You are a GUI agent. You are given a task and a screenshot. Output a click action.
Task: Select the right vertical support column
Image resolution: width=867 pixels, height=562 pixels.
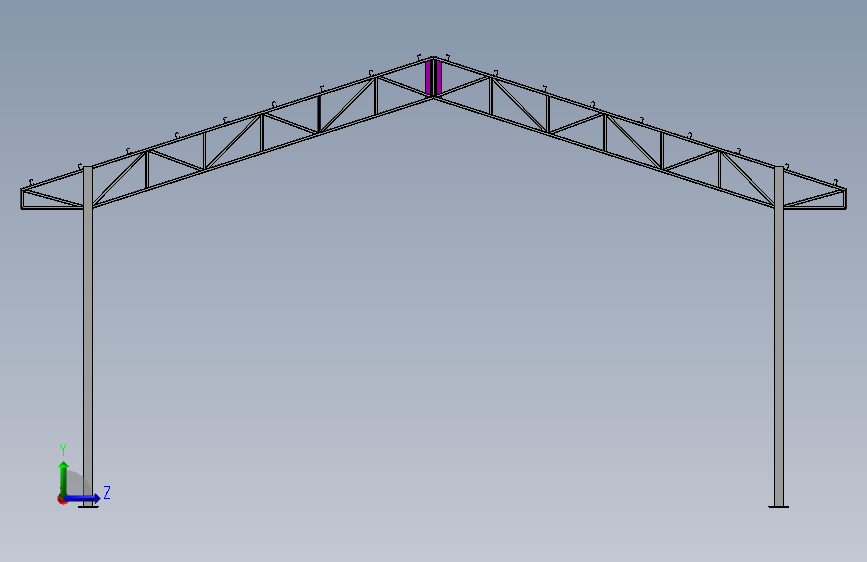(779, 335)
